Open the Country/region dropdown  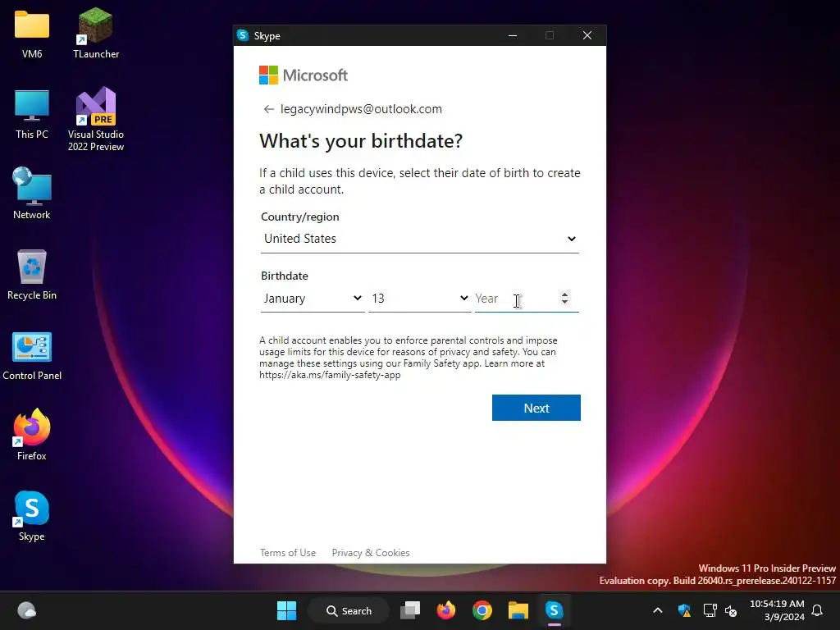(419, 239)
